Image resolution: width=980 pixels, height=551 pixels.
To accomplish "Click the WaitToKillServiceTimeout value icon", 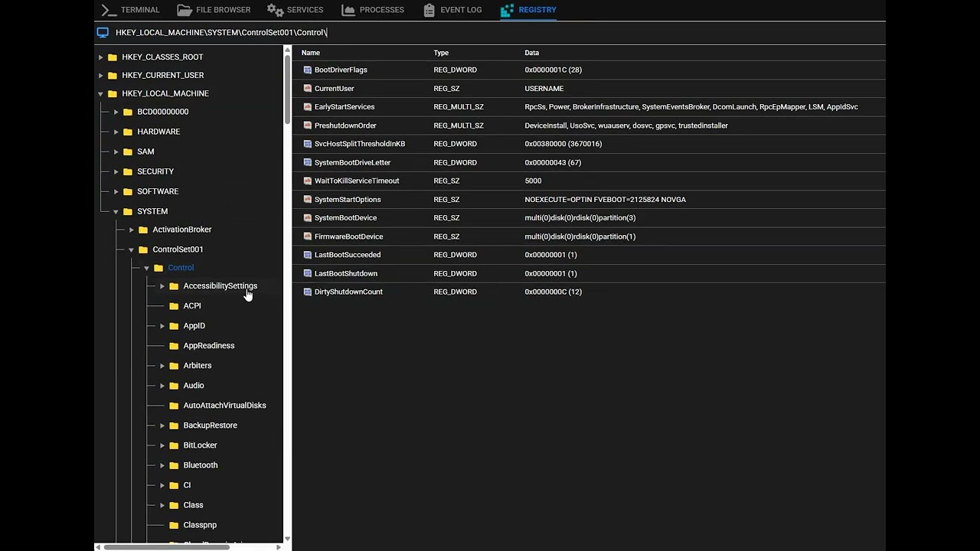I will coord(308,181).
